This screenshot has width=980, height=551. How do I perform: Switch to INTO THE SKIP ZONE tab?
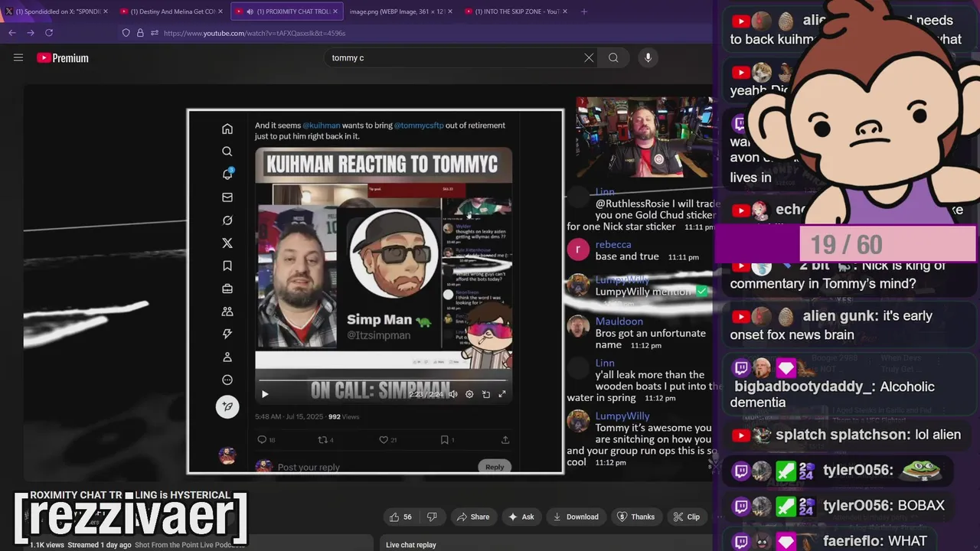coord(516,11)
